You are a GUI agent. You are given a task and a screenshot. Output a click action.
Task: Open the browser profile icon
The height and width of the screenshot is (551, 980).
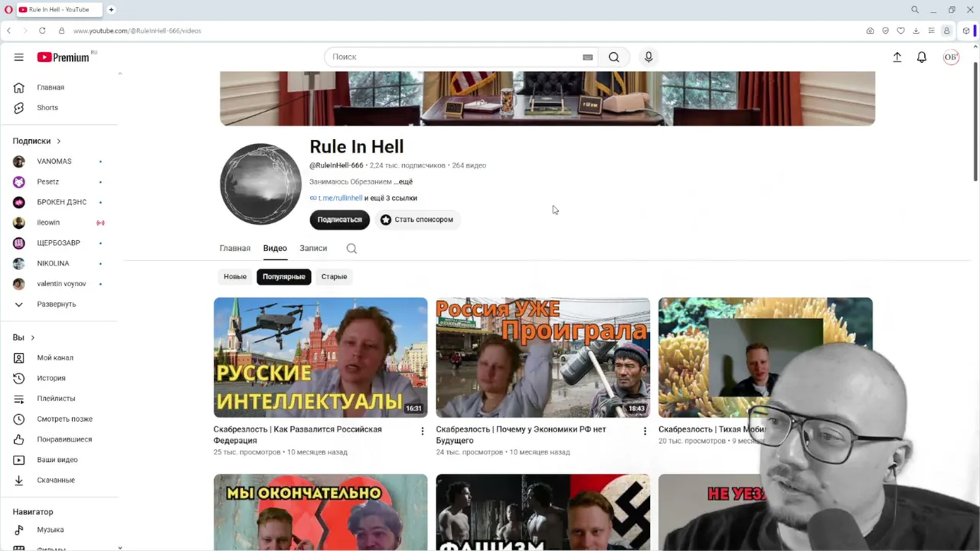tap(946, 31)
